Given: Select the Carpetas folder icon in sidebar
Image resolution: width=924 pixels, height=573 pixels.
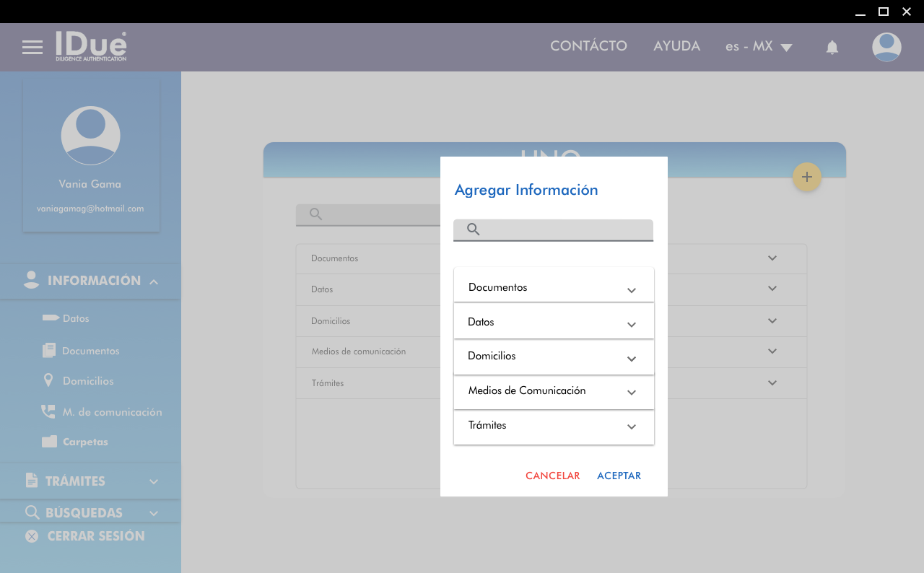Looking at the screenshot, I should [49, 442].
